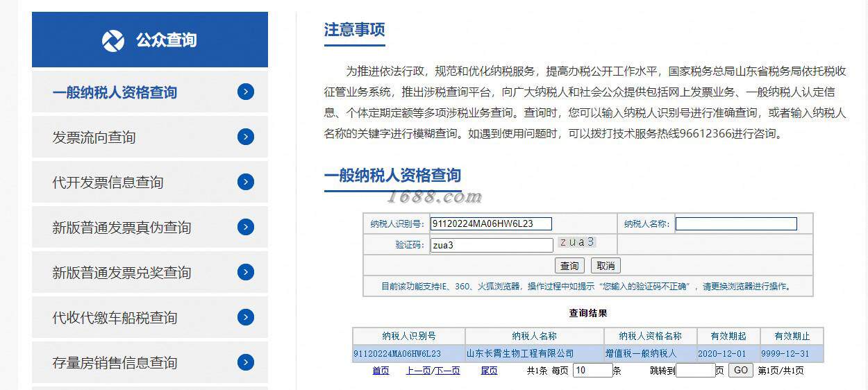Click arrow icon beside 发票流向查询
Viewport: 868px width, 390px height.
coord(246,137)
